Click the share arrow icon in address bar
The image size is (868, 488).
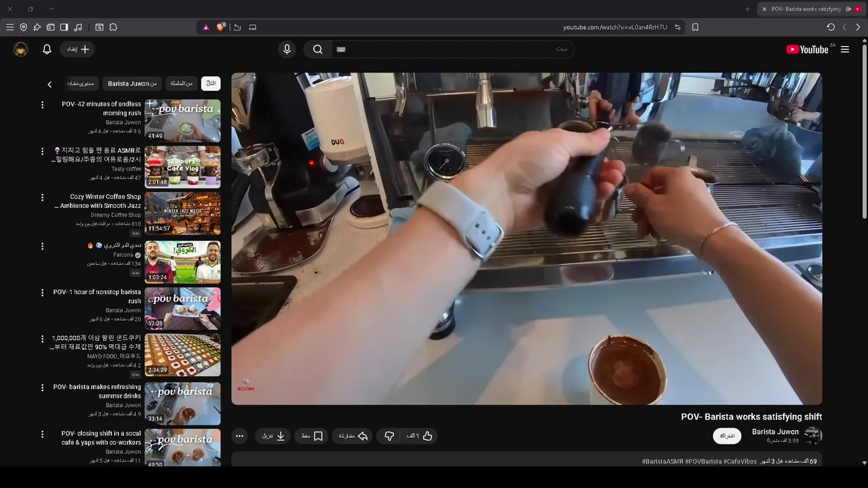pyautogui.click(x=237, y=27)
